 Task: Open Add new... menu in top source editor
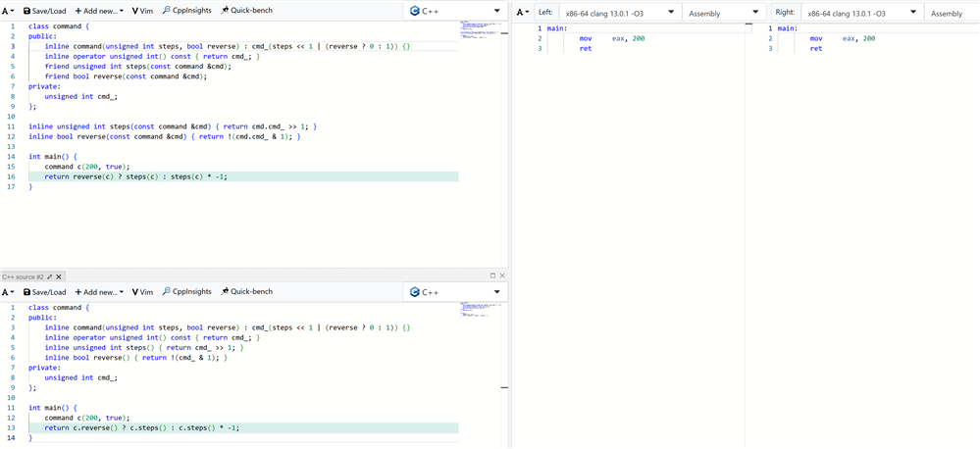click(99, 11)
